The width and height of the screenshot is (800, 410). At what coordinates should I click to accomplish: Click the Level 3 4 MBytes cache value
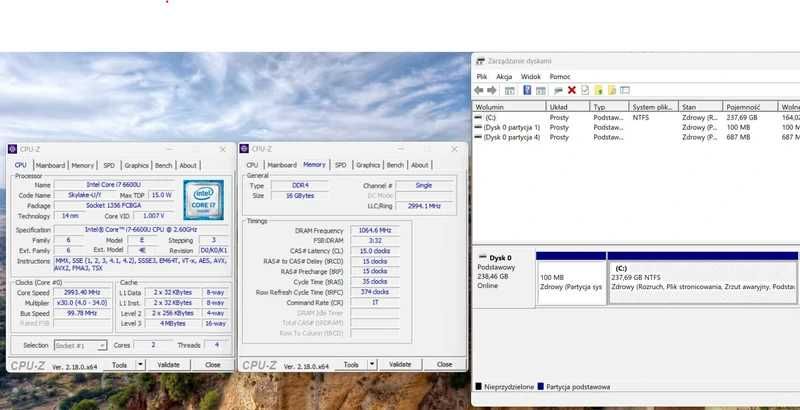(x=173, y=323)
